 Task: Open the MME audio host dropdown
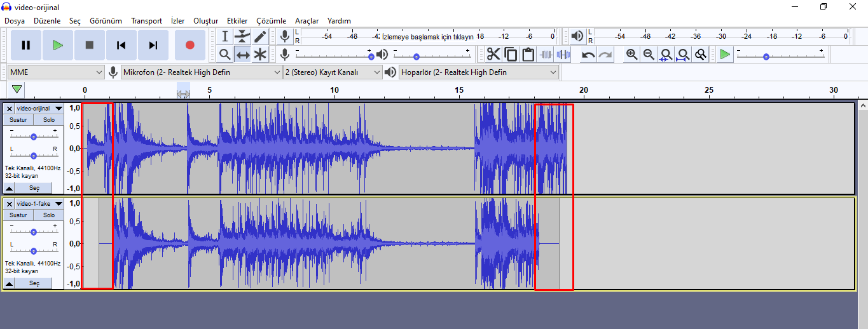[56, 72]
